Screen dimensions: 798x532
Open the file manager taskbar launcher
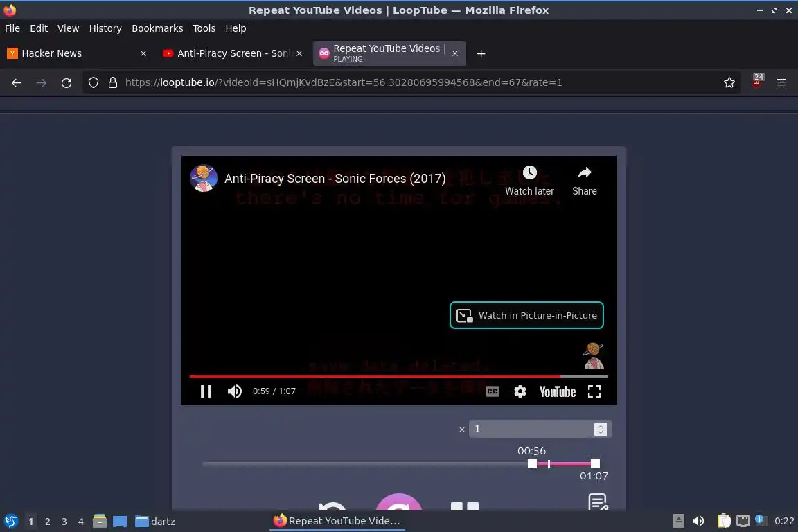pos(100,521)
